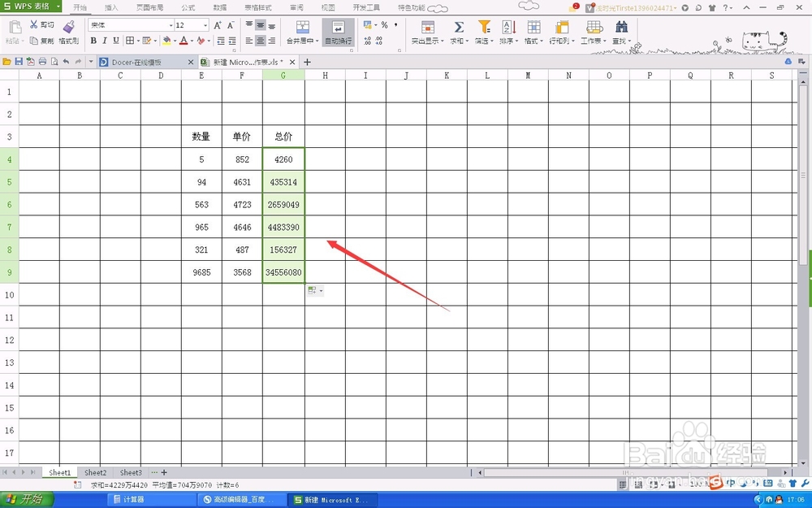Viewport: 812px width, 508px height.
Task: Click the Sort (排序) A-Z icon
Action: (508, 27)
